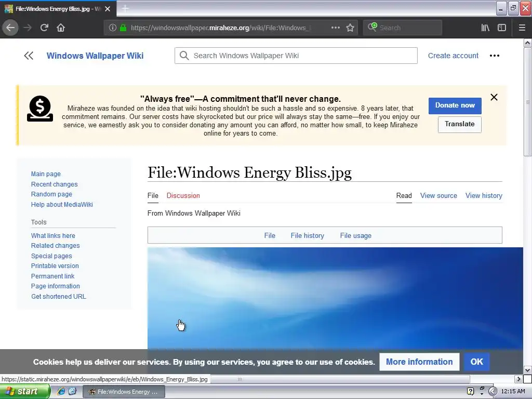Show site information icon in address bar
532x399 pixels.
tap(113, 28)
